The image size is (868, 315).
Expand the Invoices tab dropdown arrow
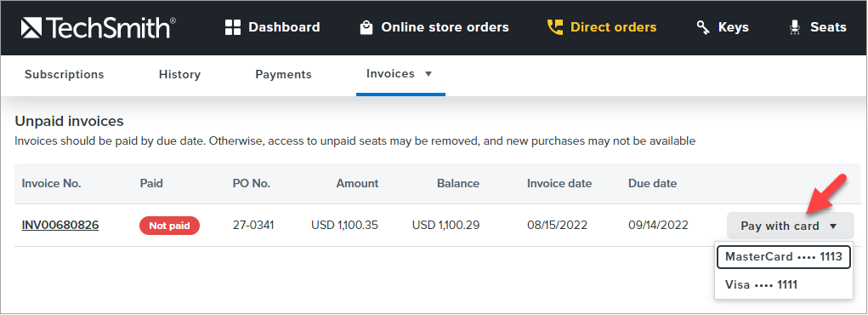(x=428, y=74)
